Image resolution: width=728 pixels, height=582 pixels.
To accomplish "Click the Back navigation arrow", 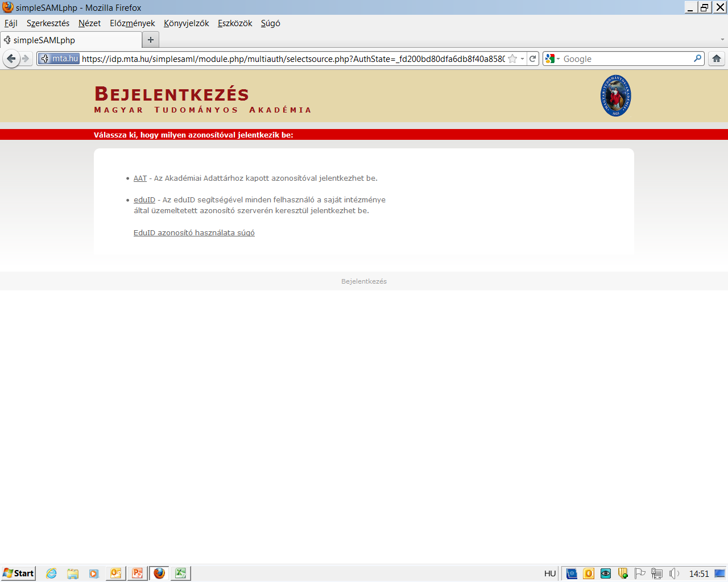I will coord(11,59).
